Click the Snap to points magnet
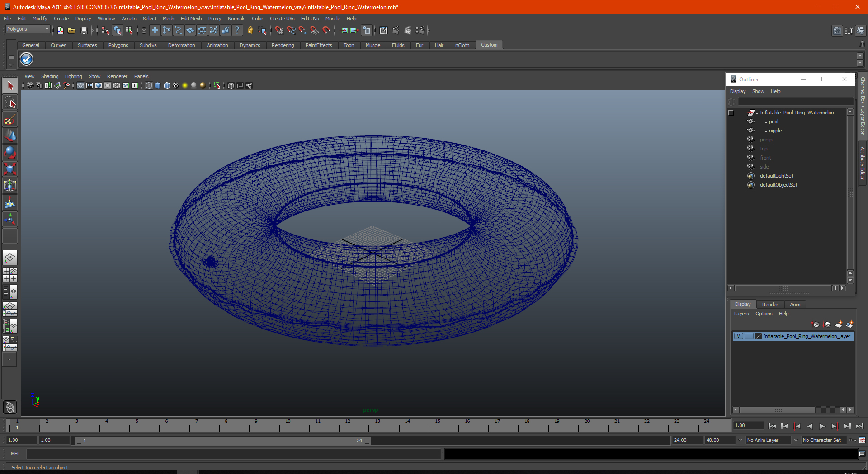Screen dimensions: 868x474 click(x=303, y=30)
